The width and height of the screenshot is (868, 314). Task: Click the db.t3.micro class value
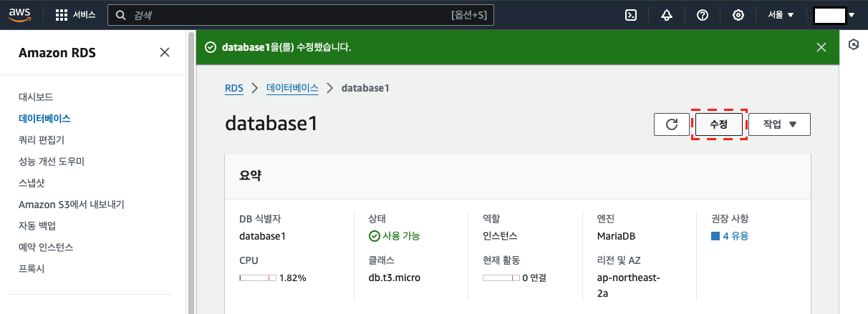[x=394, y=278]
